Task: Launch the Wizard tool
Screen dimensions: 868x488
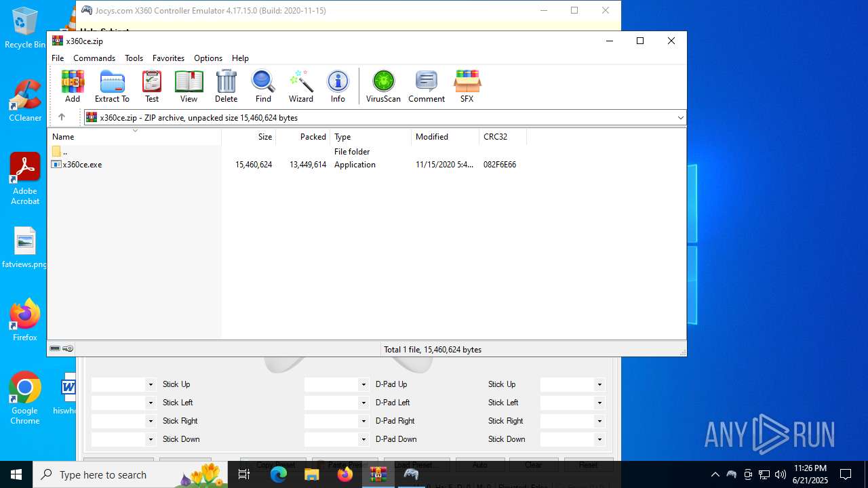Action: tap(301, 86)
